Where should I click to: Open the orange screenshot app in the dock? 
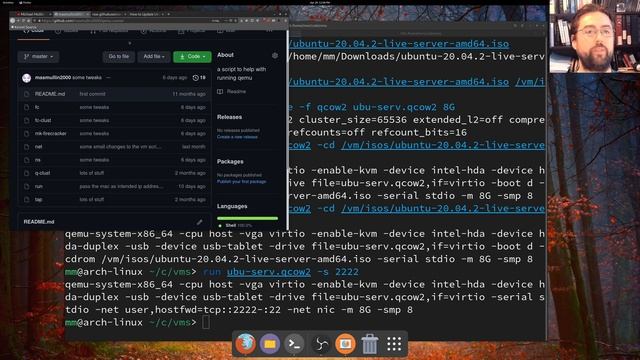coord(345,344)
